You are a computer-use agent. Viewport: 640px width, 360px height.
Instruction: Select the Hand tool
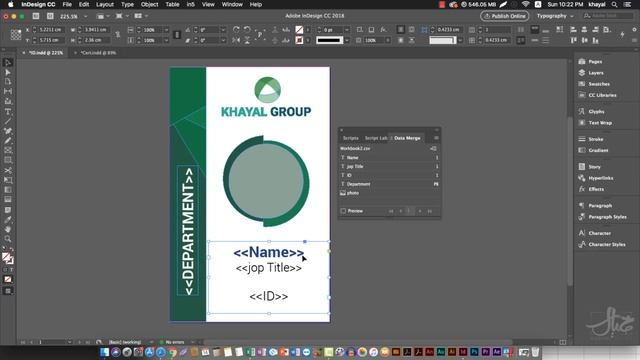click(8, 229)
